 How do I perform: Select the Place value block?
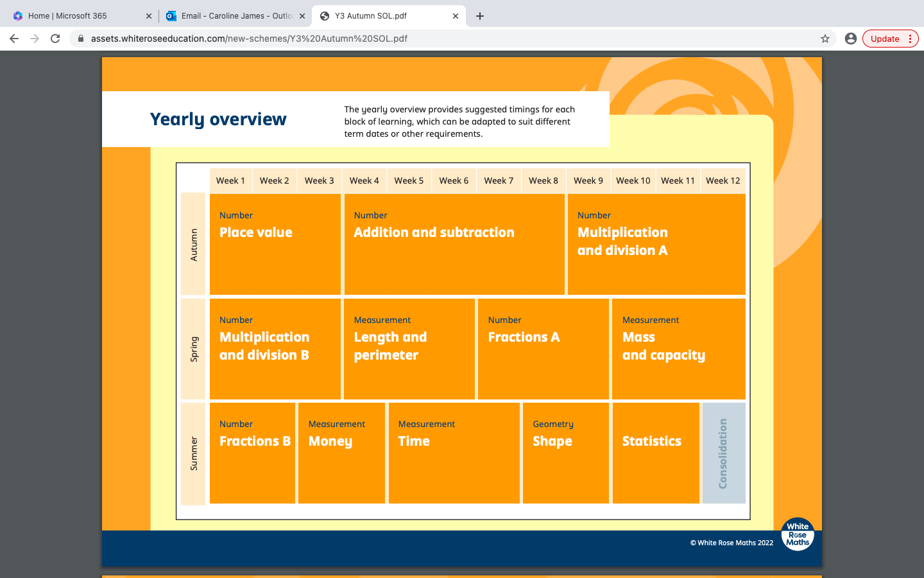[x=275, y=244]
